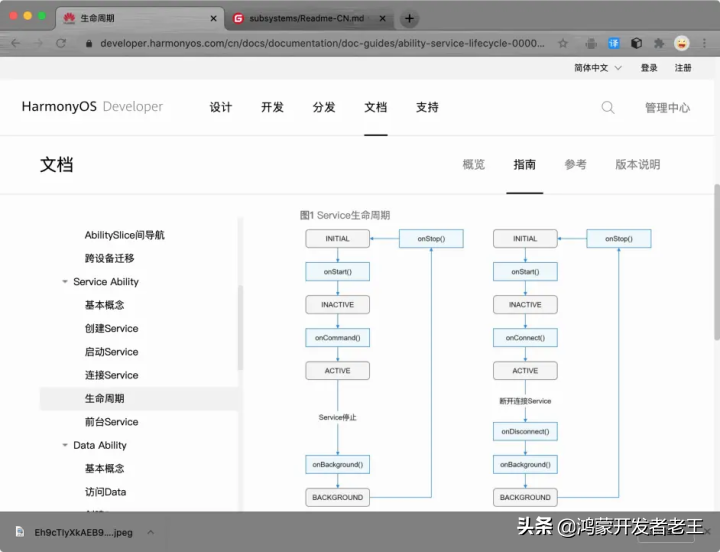
Task: Bookmark this page with the star icon
Action: click(x=562, y=43)
